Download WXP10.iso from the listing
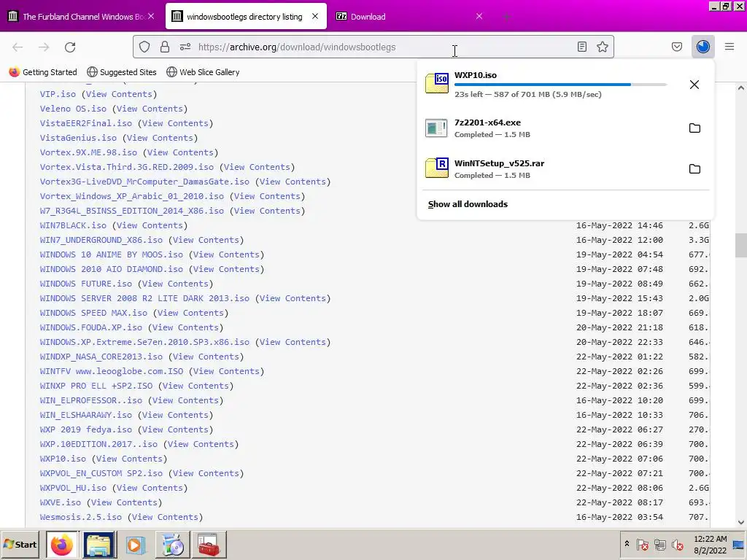Image resolution: width=747 pixels, height=560 pixels. pyautogui.click(x=63, y=459)
